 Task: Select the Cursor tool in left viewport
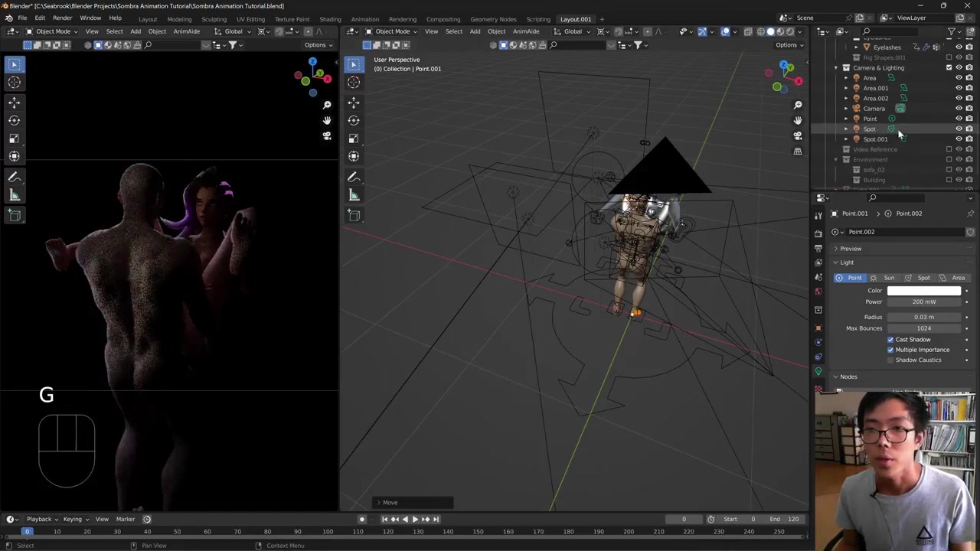14,83
